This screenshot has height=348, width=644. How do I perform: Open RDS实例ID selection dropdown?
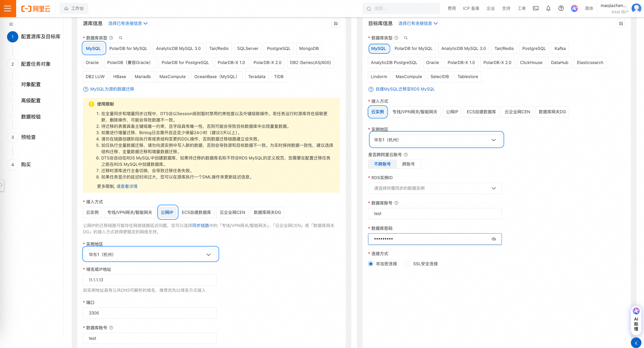coord(435,188)
